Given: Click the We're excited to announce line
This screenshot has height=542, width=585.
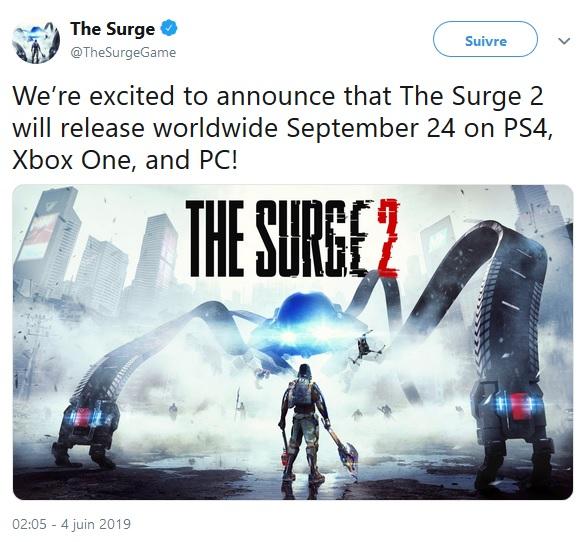Looking at the screenshot, I should (278, 96).
